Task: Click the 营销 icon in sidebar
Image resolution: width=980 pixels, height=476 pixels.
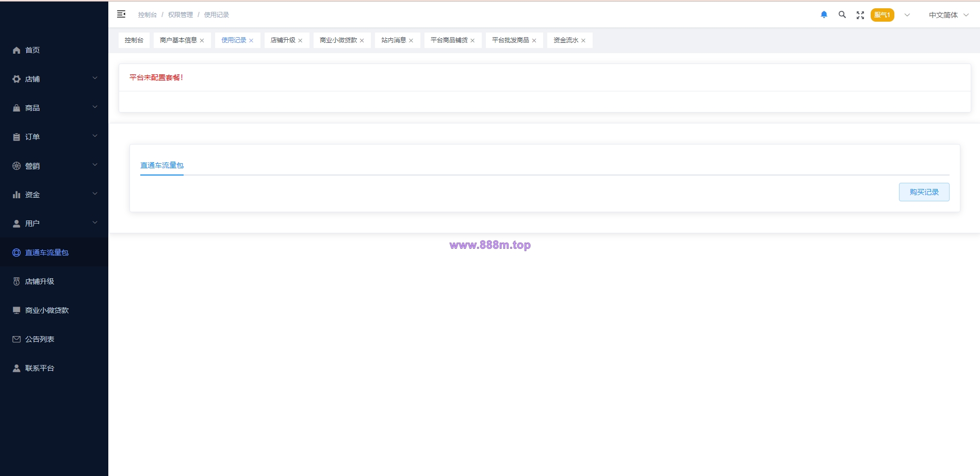Action: pyautogui.click(x=17, y=166)
